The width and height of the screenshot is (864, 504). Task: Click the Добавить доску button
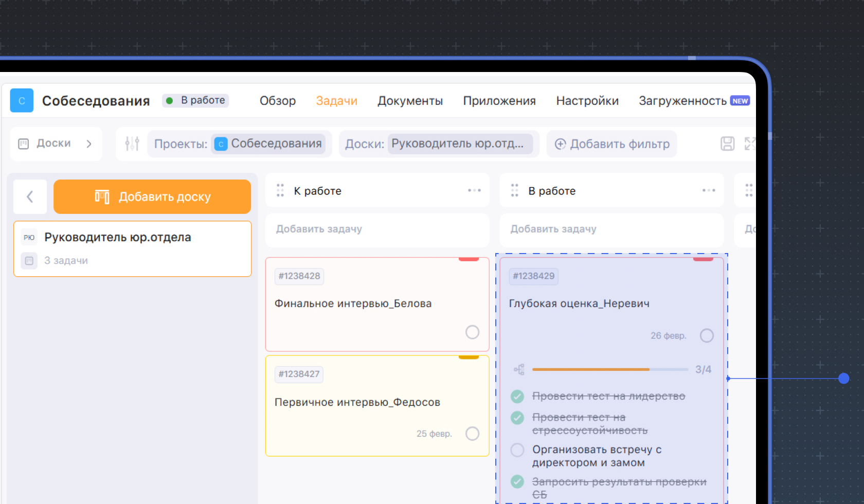152,196
